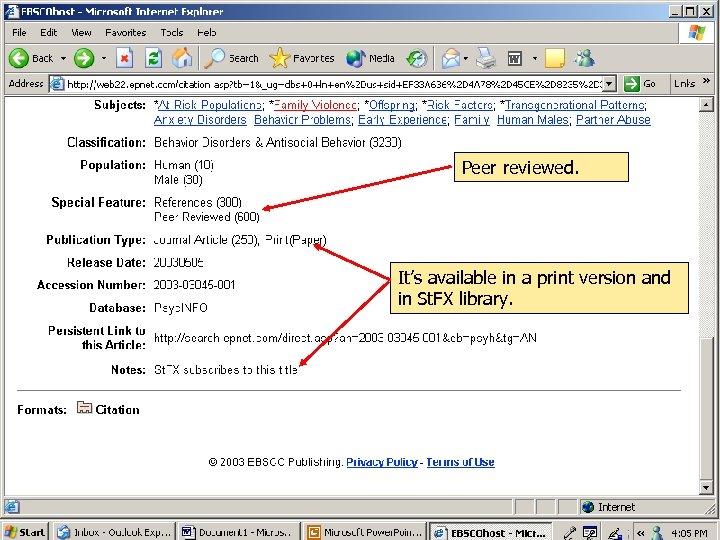
Task: Expand the Back button history dropdown
Action: click(x=63, y=58)
